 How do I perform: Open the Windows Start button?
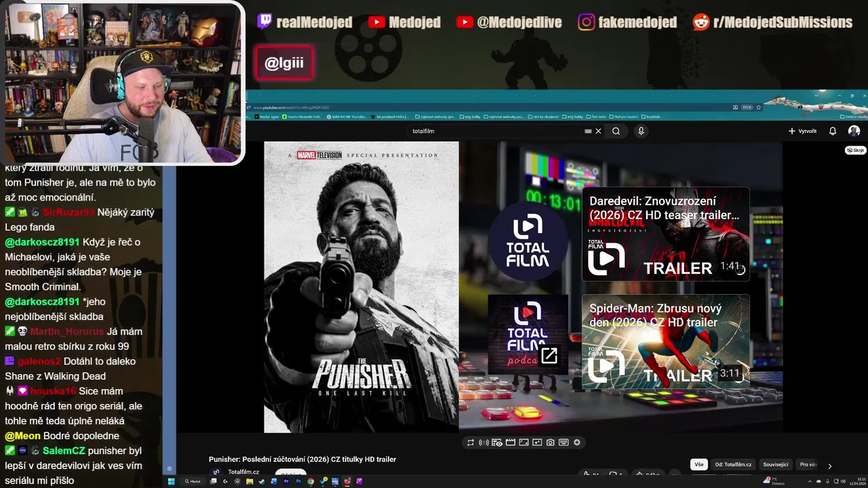click(x=172, y=481)
